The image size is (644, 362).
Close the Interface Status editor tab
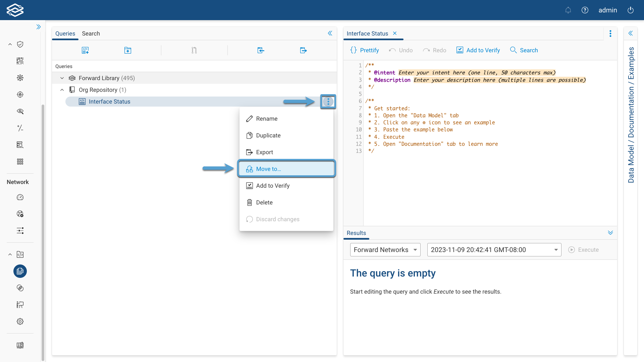395,33
